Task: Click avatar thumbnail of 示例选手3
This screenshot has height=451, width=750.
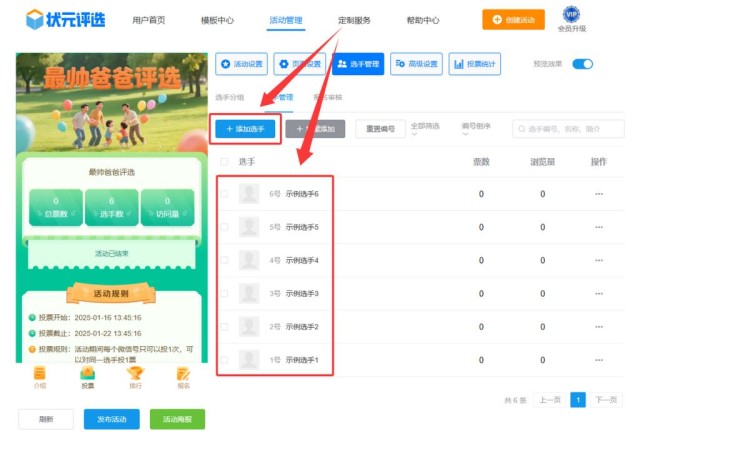Action: pyautogui.click(x=248, y=294)
